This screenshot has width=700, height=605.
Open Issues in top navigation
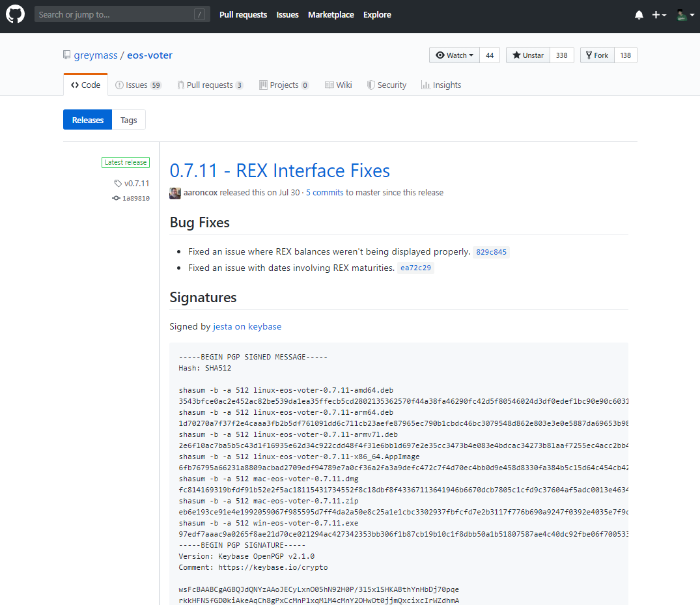[288, 15]
